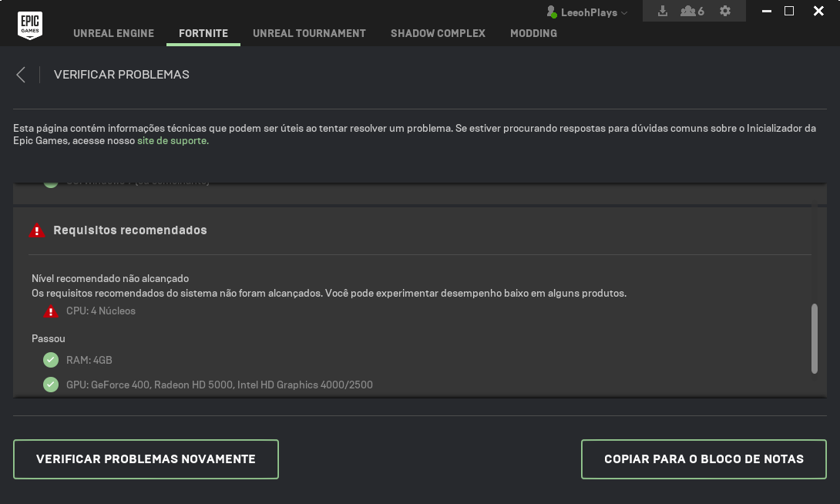This screenshot has height=504, width=840.
Task: Open the downloads icon in the top bar
Action: (x=663, y=12)
